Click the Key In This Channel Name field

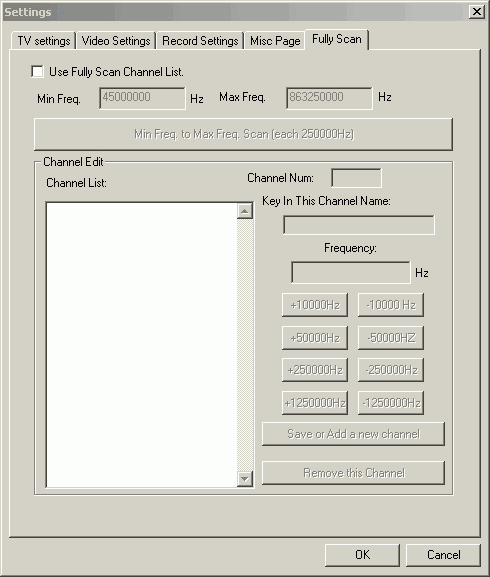coord(359,225)
